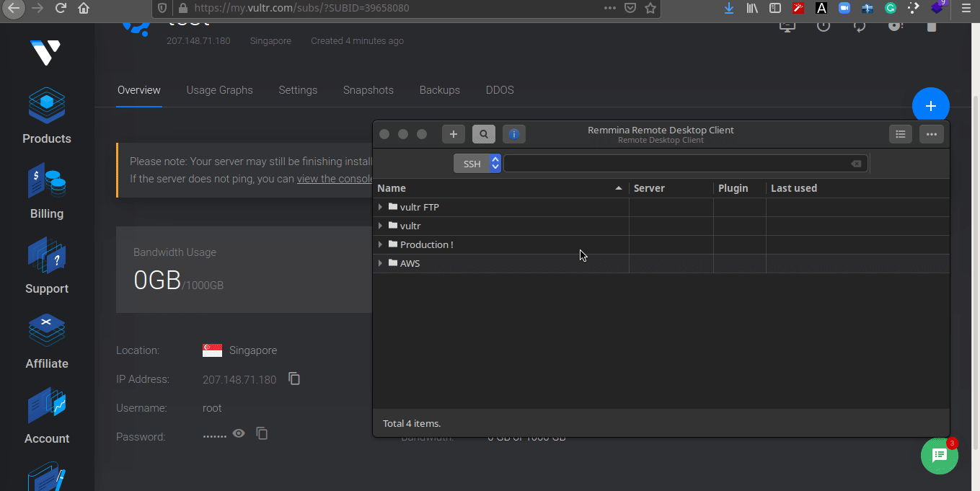The image size is (980, 491).
Task: Open Billing in the Vultr sidebar
Action: click(47, 191)
